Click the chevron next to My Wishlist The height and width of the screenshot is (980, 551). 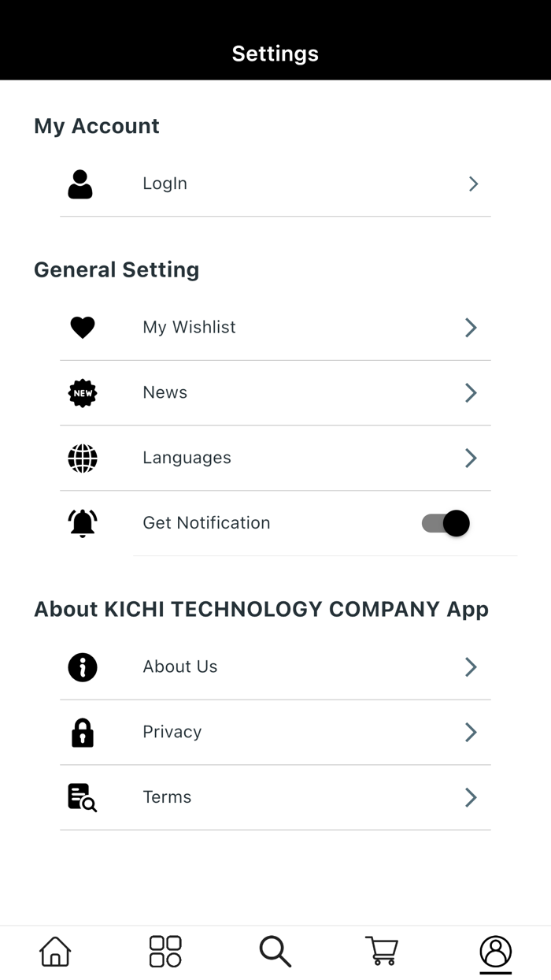[470, 327]
